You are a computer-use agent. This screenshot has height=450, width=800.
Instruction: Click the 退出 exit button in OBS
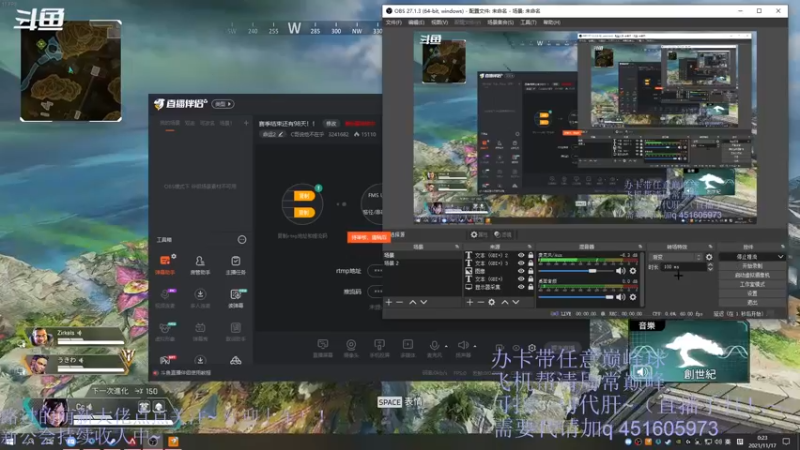coord(752,302)
